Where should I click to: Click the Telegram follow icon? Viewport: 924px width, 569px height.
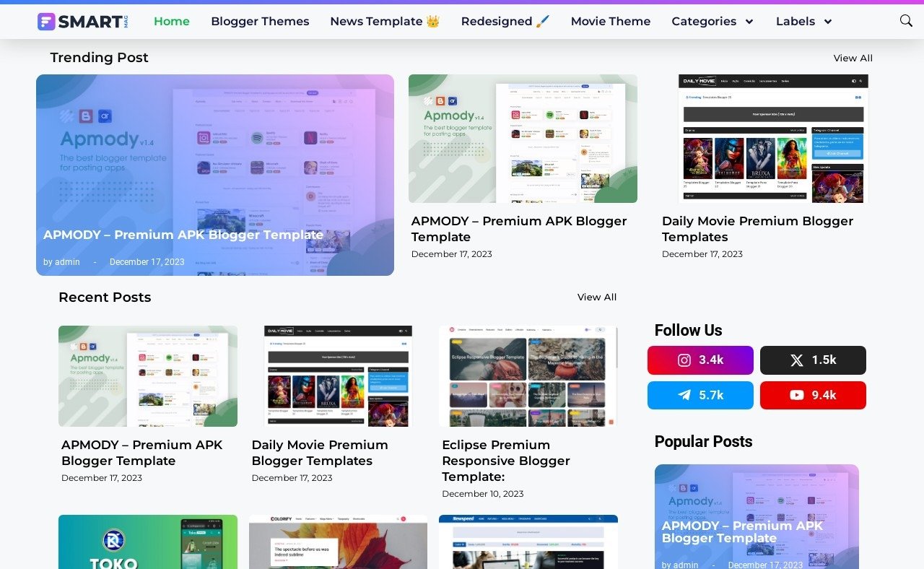pyautogui.click(x=684, y=395)
